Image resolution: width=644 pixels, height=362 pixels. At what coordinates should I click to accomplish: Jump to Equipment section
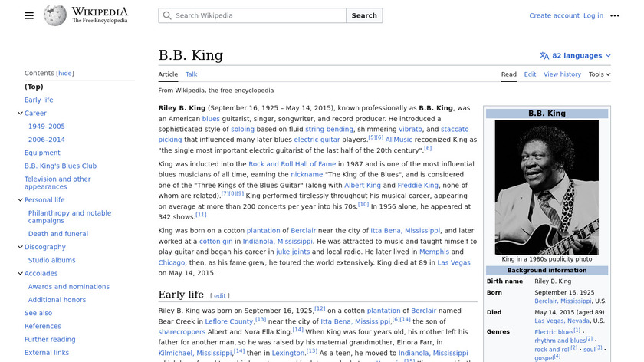pos(42,153)
